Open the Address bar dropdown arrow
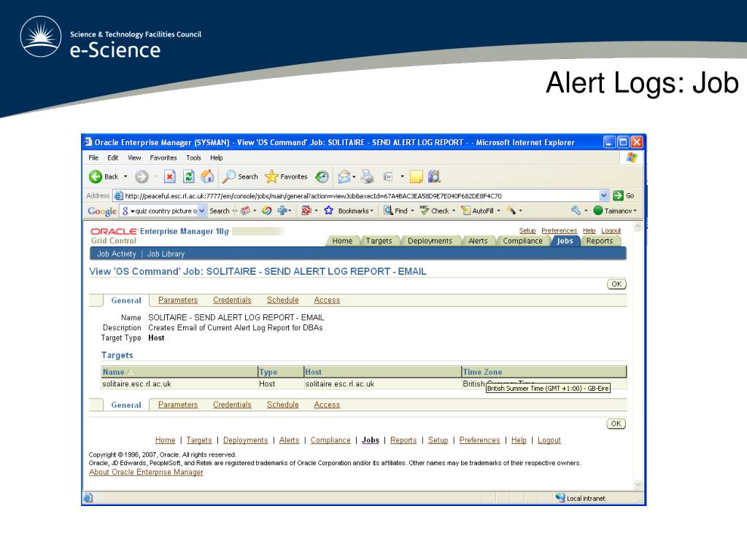This screenshot has width=747, height=560. pos(603,195)
